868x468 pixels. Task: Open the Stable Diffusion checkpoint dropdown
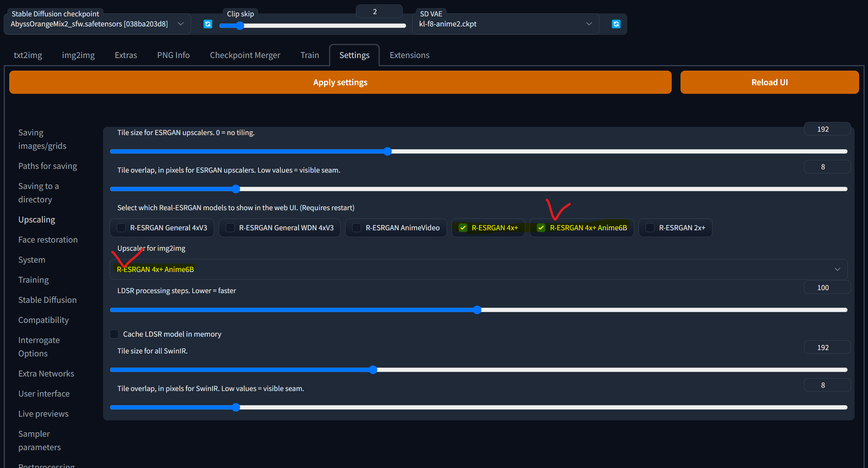(97, 24)
